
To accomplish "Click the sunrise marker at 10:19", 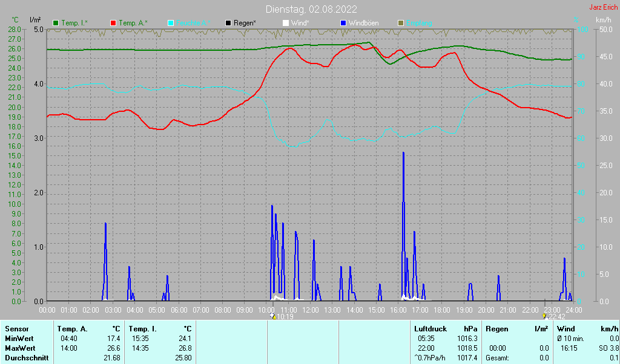I will pos(274,316).
